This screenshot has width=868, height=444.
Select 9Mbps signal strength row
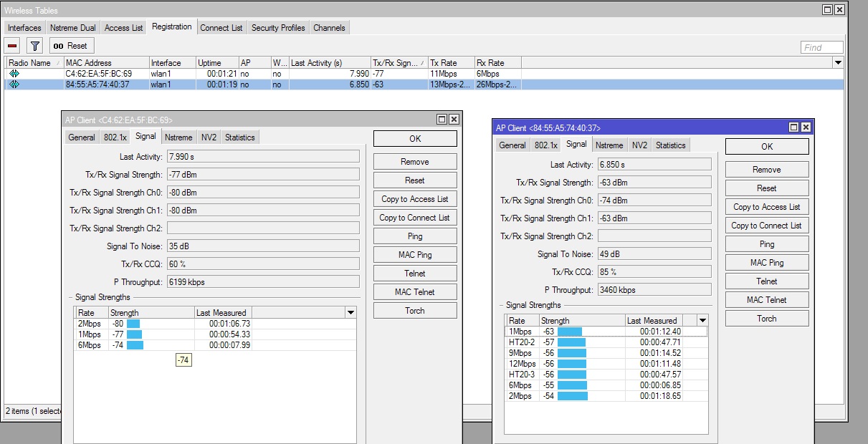tap(606, 353)
